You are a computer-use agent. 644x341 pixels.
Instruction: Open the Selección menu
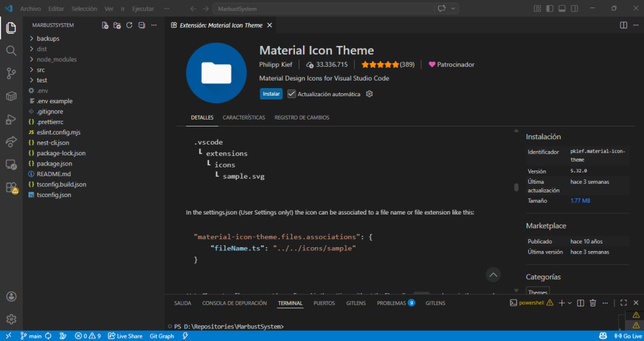point(84,9)
